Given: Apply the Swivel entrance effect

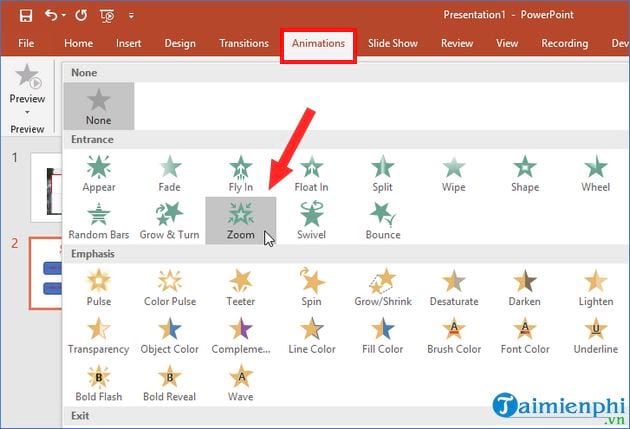Looking at the screenshot, I should [x=311, y=221].
